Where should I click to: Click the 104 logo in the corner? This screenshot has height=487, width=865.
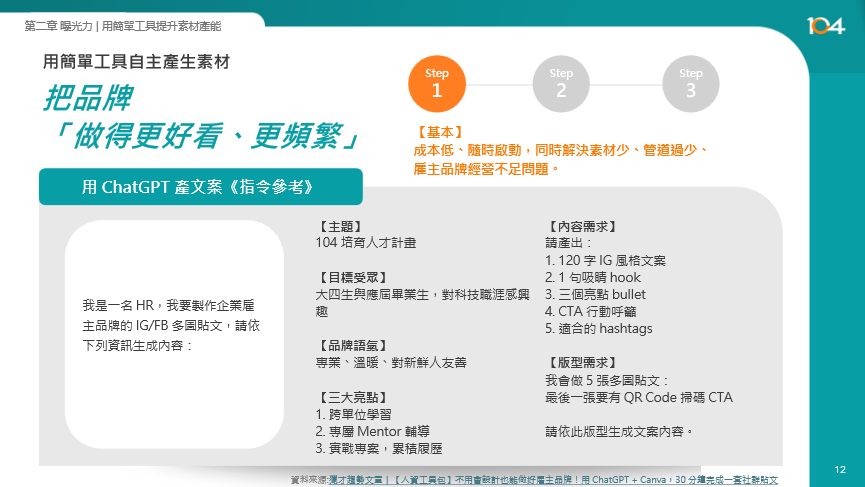coord(825,25)
